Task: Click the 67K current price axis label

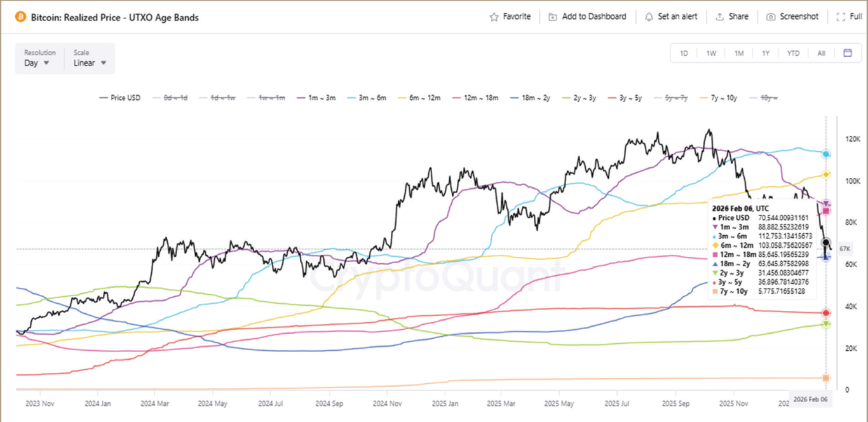Action: (x=845, y=248)
